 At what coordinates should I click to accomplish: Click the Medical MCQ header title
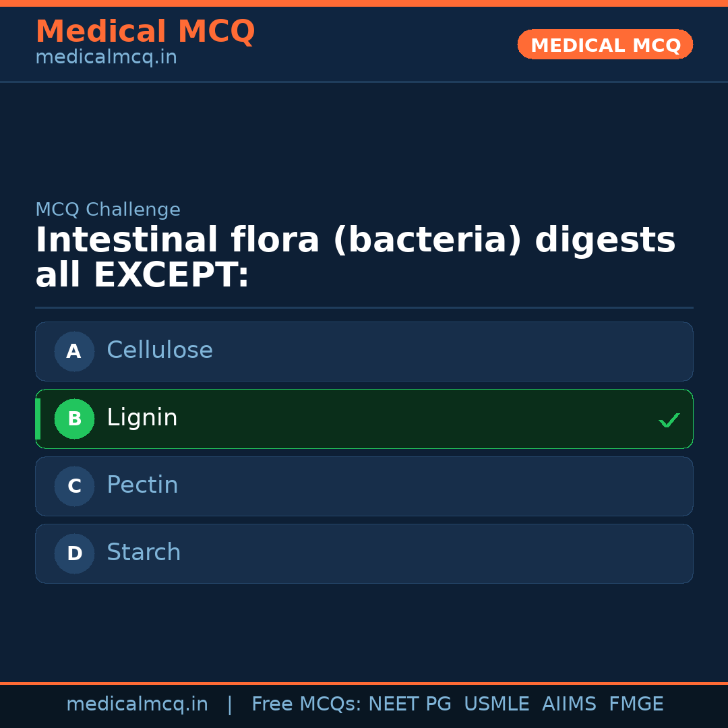145,31
